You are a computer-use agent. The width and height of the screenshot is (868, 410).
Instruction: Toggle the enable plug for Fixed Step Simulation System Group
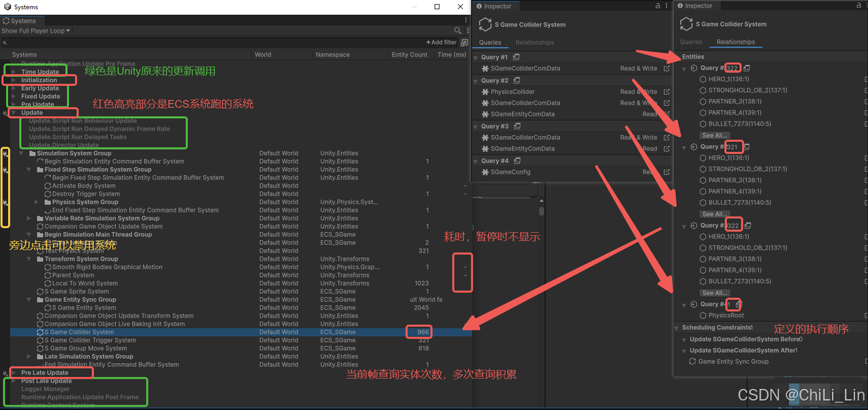[x=6, y=170]
